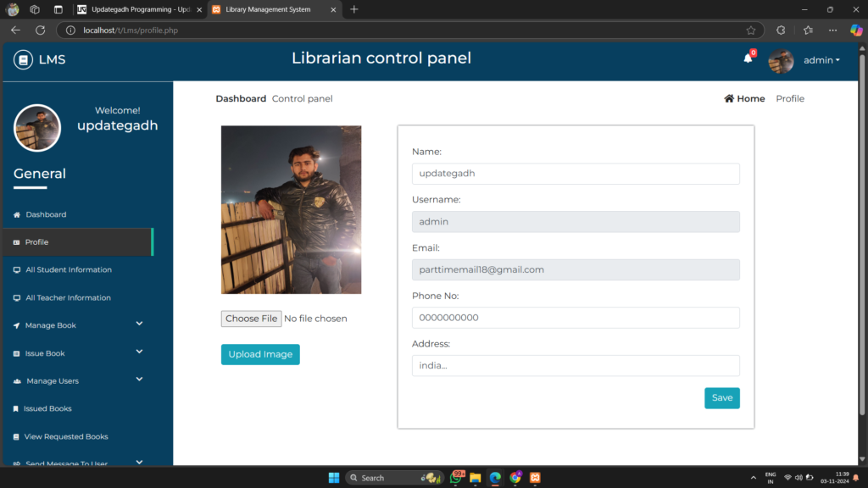Click All Teacher Information monitor icon
This screenshot has height=488, width=868.
coord(17,297)
